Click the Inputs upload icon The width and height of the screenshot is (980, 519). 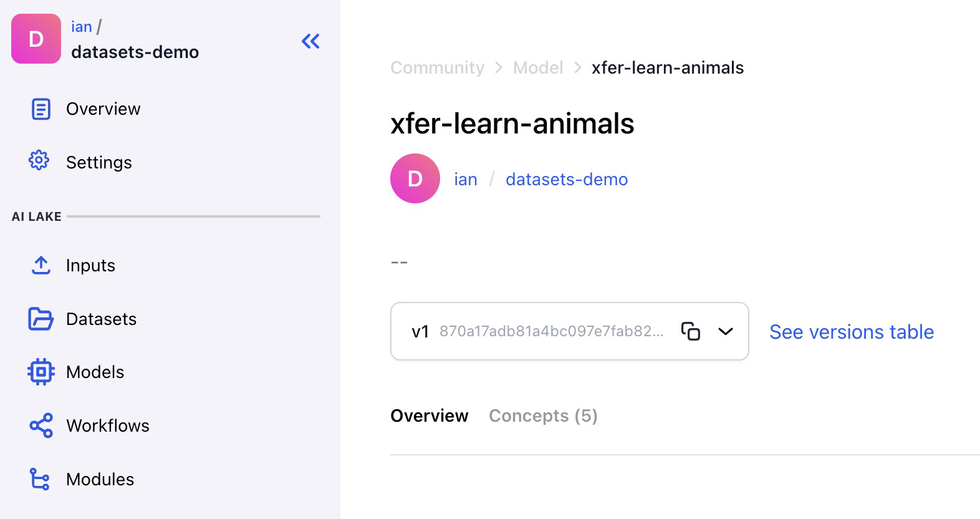point(41,265)
